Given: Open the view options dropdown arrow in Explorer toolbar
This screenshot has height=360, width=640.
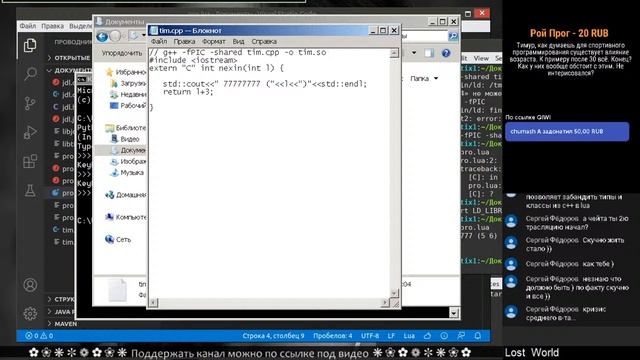Looking at the screenshot, I should 414,53.
